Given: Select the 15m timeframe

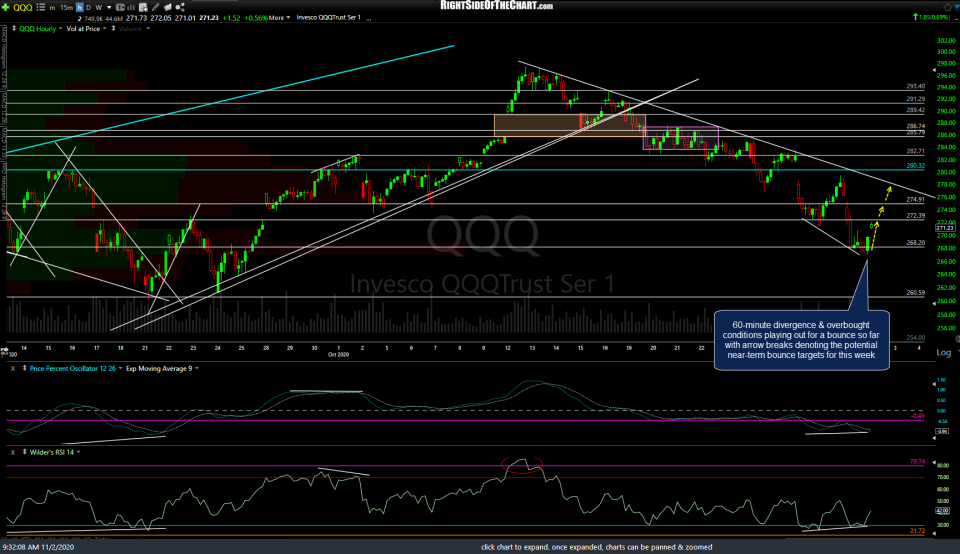Looking at the screenshot, I should click(66, 7).
